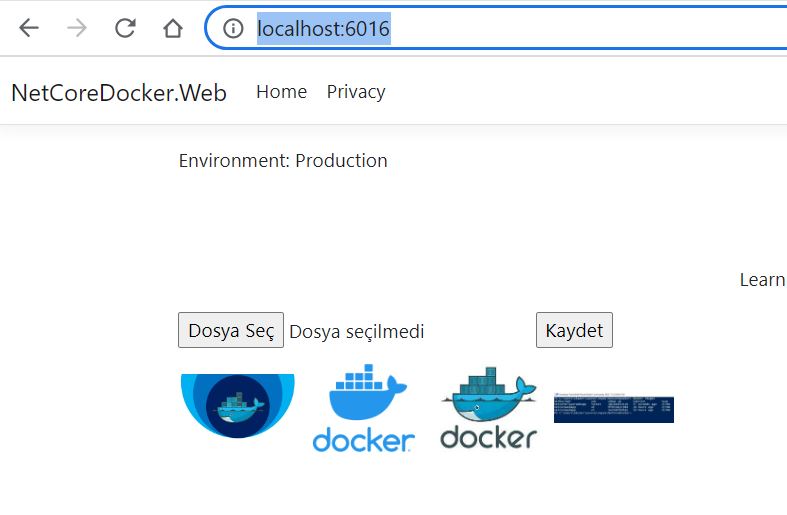Click the dark teal whale with containers
Viewport: 787px width, 515px height.
[489, 395]
